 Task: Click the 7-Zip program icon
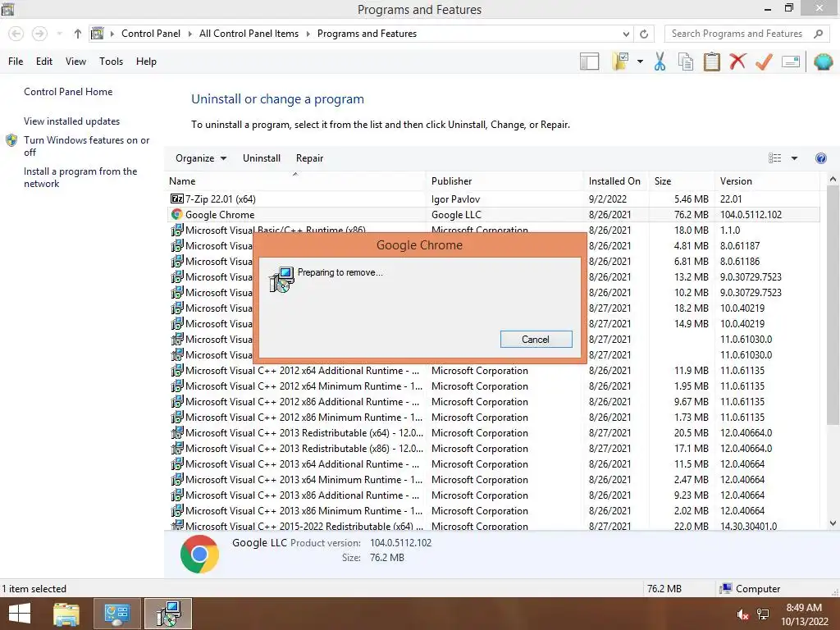pos(177,199)
